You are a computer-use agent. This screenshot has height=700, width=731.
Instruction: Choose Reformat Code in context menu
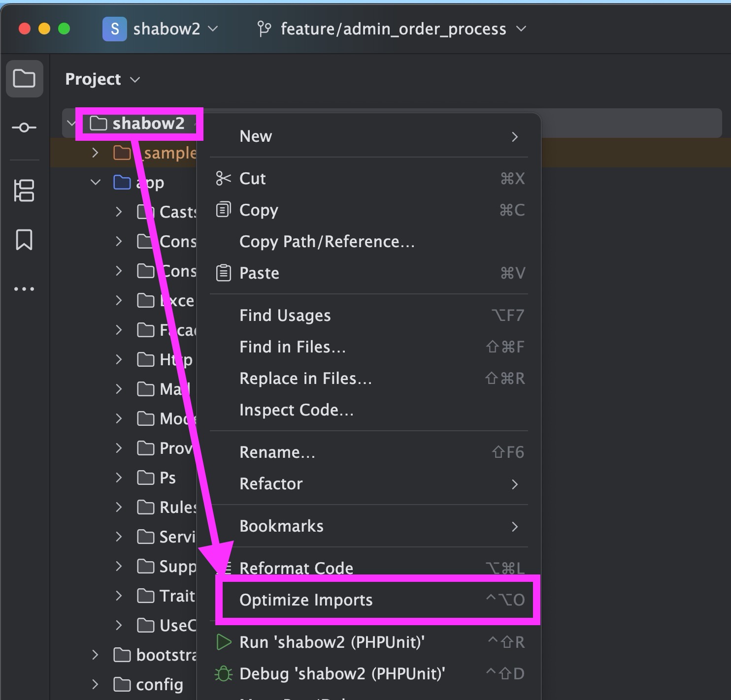[296, 568]
